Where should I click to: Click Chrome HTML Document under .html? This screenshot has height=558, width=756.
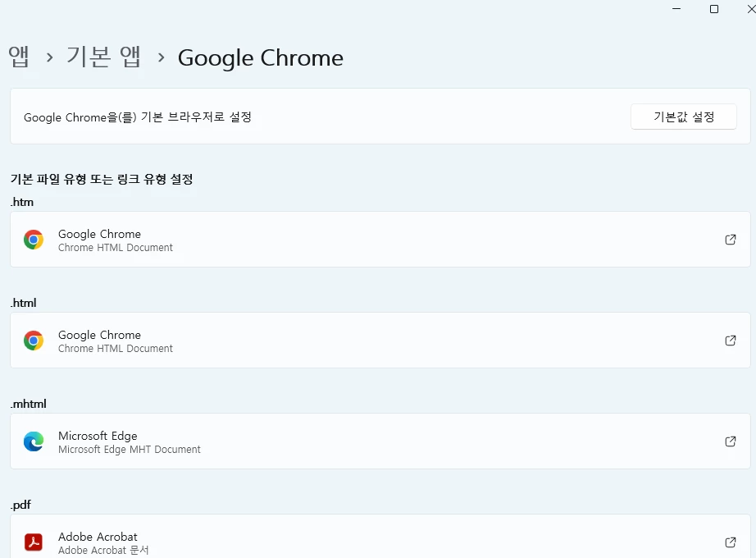116,349
